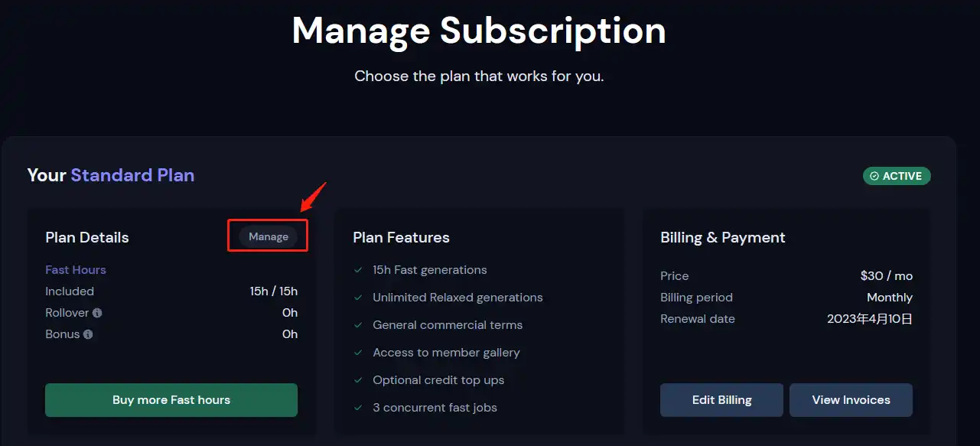Click Buy more Fast hours button

pos(171,400)
